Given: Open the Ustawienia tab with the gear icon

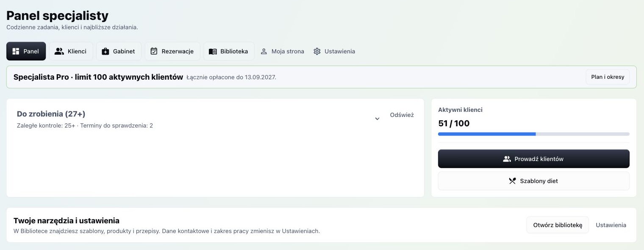Looking at the screenshot, I should (x=334, y=51).
